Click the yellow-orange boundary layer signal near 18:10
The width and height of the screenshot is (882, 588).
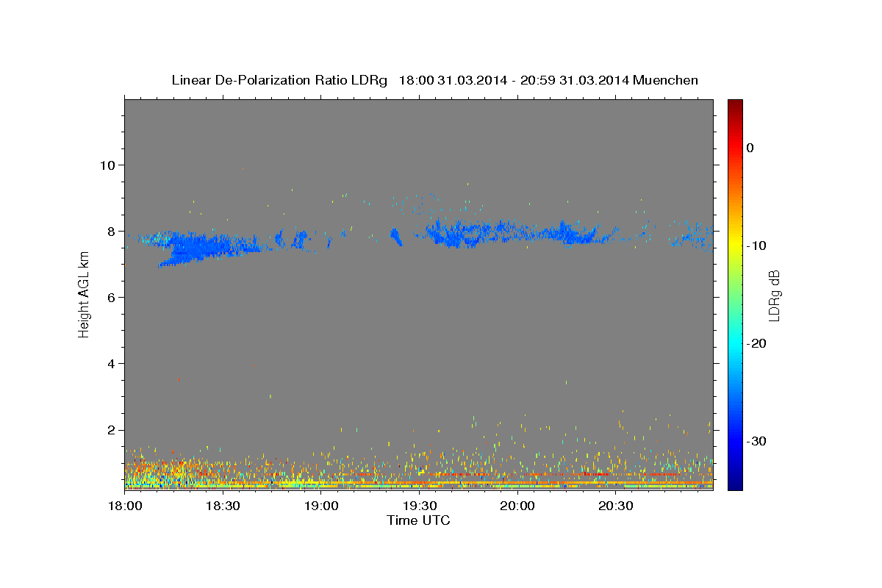pos(158,472)
